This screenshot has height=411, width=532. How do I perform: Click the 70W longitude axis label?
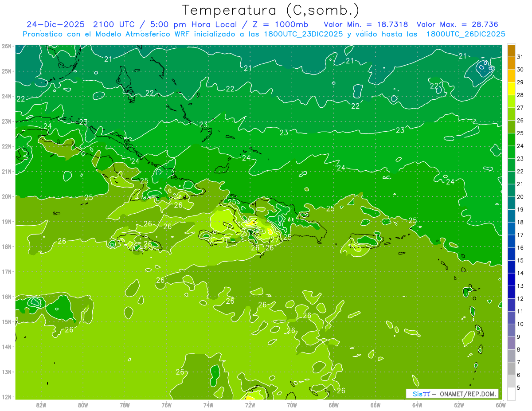(292, 404)
